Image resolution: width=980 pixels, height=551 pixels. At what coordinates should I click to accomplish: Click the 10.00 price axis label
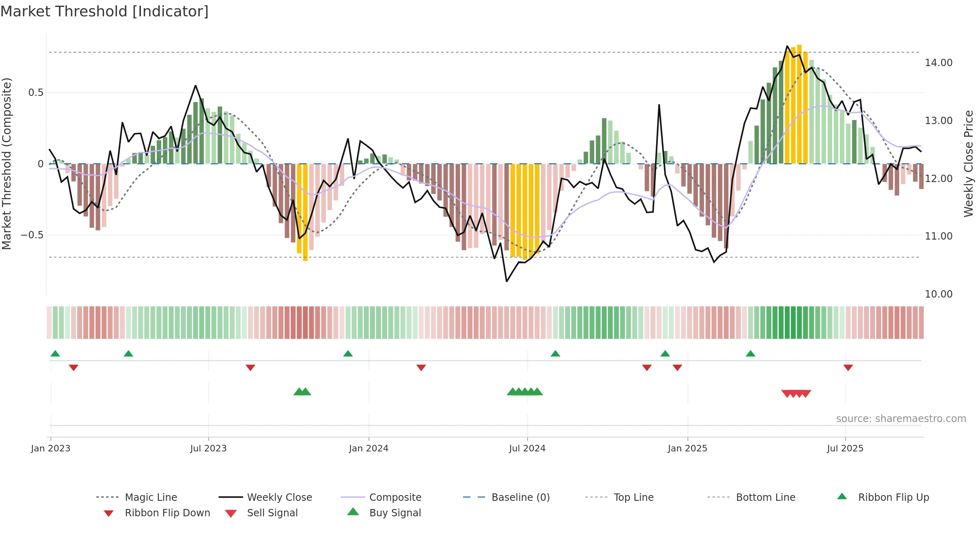point(939,294)
